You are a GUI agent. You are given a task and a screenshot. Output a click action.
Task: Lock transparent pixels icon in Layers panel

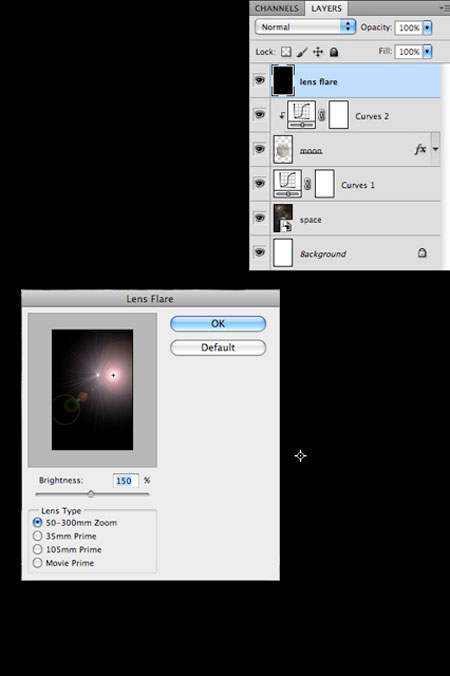pyautogui.click(x=286, y=52)
